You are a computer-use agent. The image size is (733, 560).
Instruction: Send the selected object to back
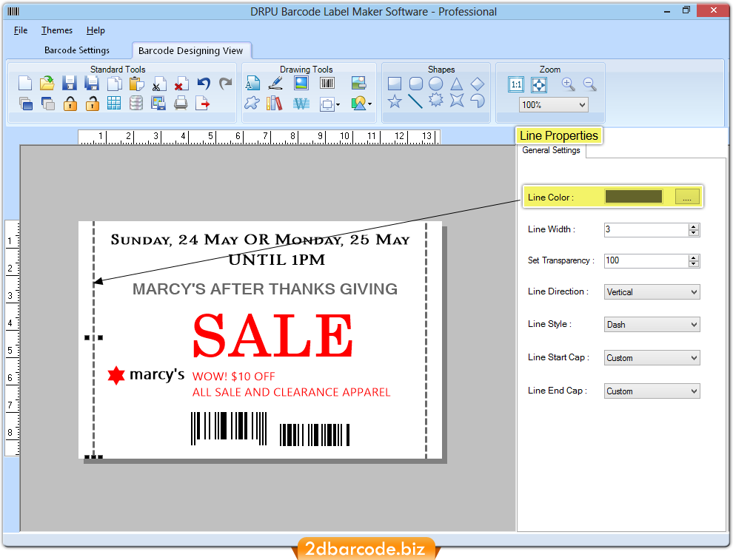pos(47,104)
